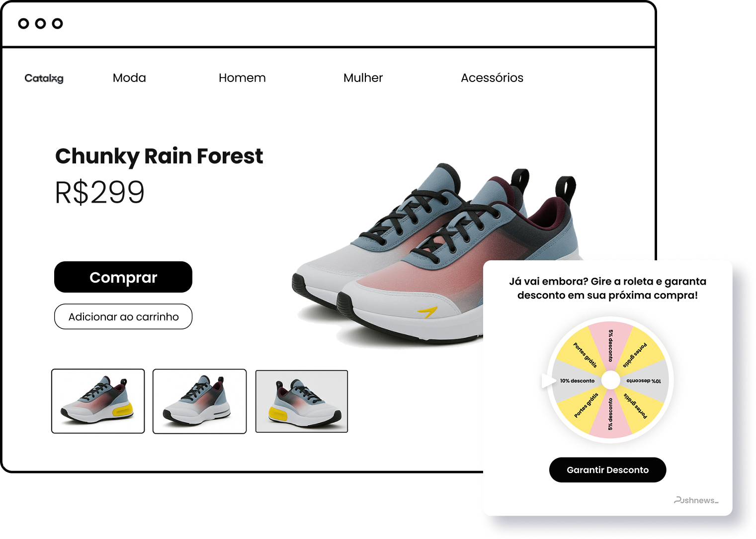Click the Garantir Desconto button
The height and width of the screenshot is (539, 756).
click(607, 470)
